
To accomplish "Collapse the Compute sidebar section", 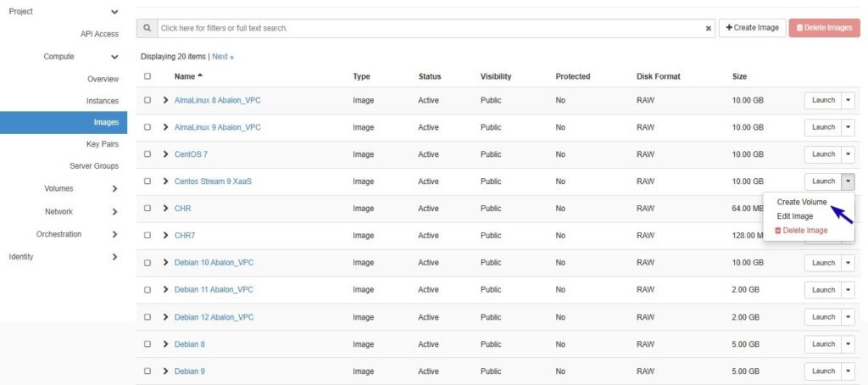I will coord(114,57).
